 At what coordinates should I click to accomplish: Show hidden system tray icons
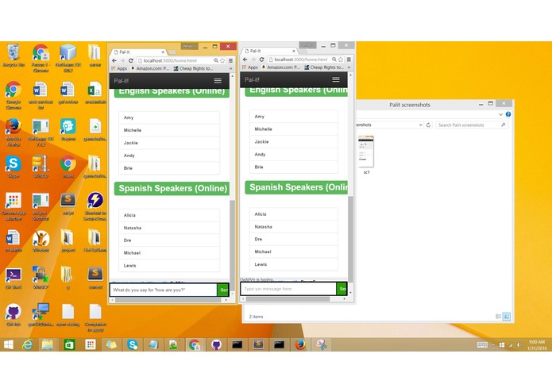point(493,345)
